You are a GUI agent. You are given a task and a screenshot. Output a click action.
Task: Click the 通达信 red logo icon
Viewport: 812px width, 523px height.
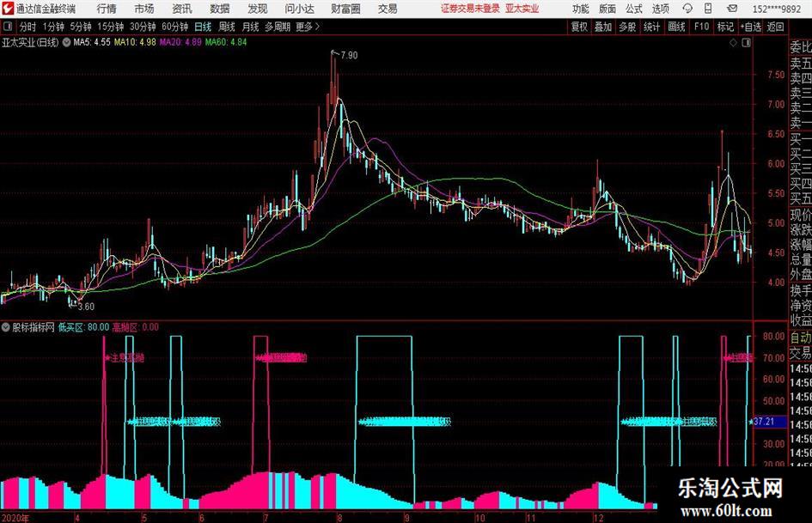(7, 9)
